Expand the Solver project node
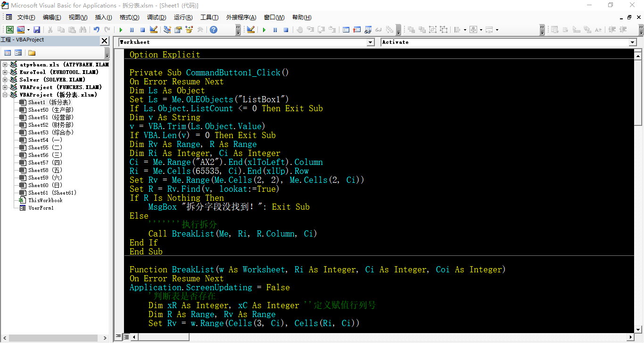 [x=5, y=80]
